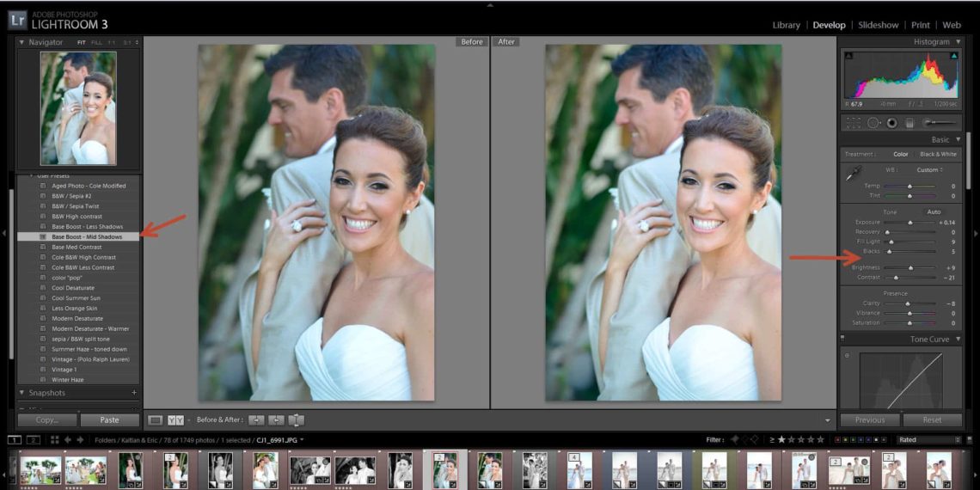This screenshot has width=980, height=490.
Task: Switch to the Library module
Action: tap(786, 25)
